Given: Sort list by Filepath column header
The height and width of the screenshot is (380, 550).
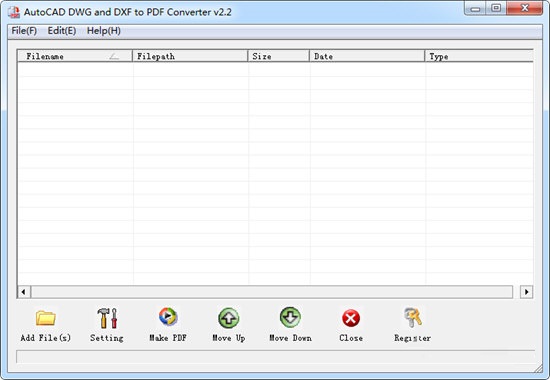Looking at the screenshot, I should pos(190,56).
